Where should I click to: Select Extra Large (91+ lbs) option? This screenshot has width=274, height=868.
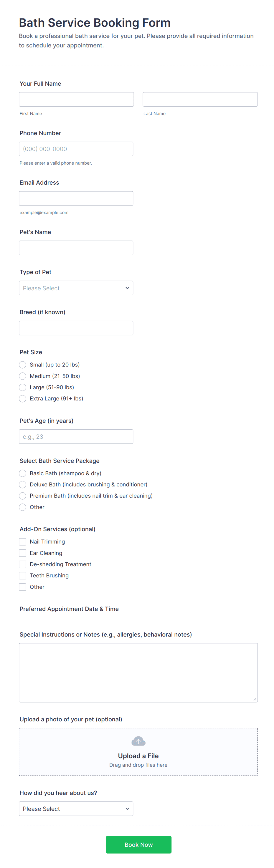23,399
